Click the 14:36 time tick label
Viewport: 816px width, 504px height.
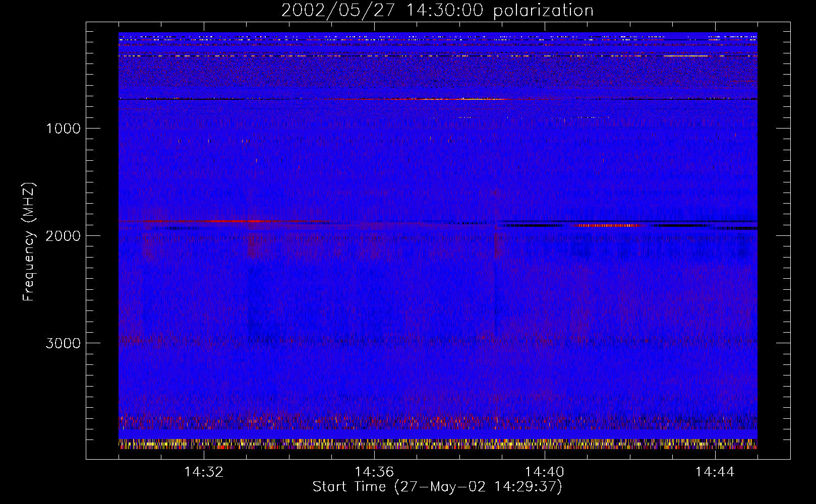point(374,472)
